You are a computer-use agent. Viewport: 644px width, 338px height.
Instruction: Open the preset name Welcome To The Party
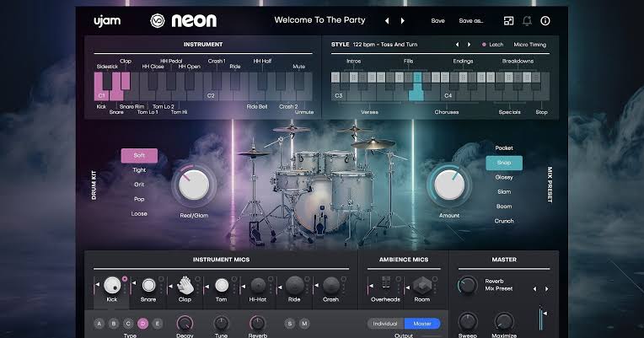click(x=319, y=19)
